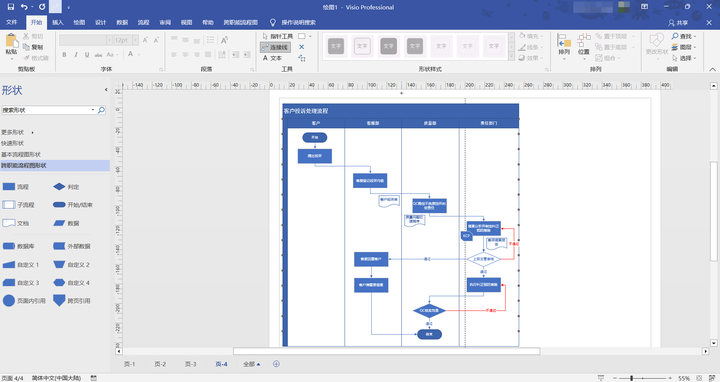Image resolution: width=720 pixels, height=382 pixels.
Task: Click the increase font size icon
Action: [x=145, y=40]
